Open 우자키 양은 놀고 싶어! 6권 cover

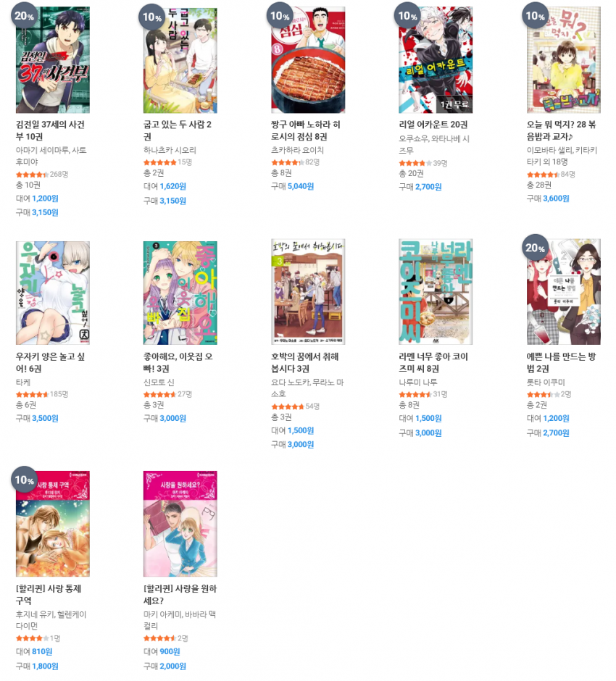pos(53,293)
